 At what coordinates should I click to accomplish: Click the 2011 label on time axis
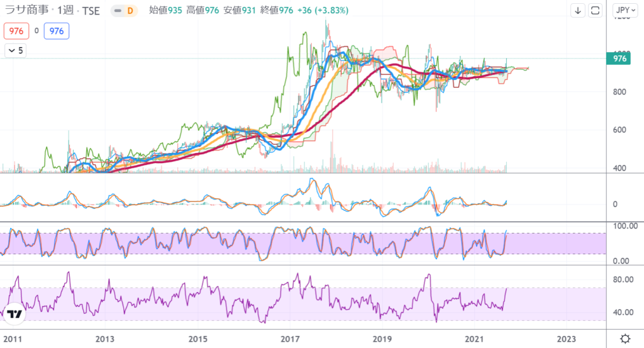pos(13,339)
